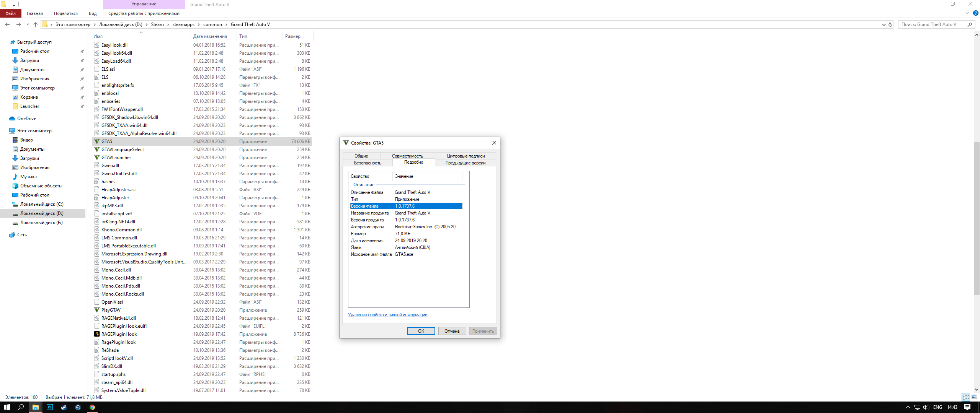
Task: Switch to details view icon
Action: pyautogui.click(x=966, y=397)
